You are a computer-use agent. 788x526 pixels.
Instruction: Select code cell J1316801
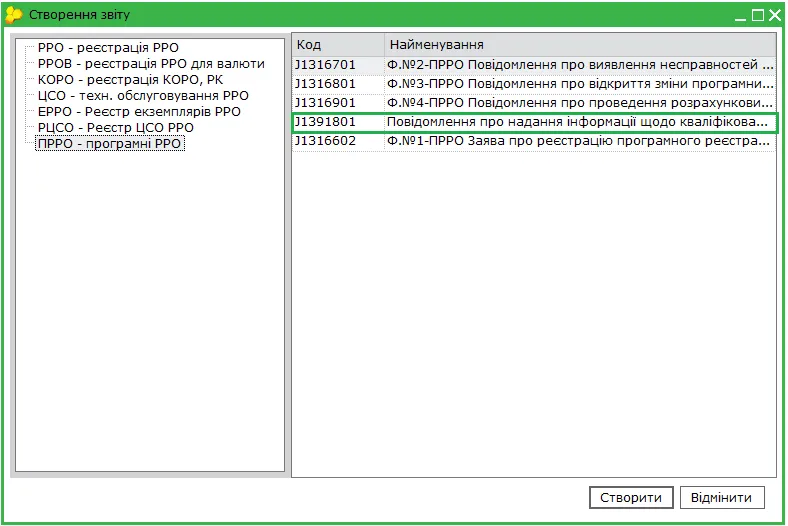coord(338,84)
